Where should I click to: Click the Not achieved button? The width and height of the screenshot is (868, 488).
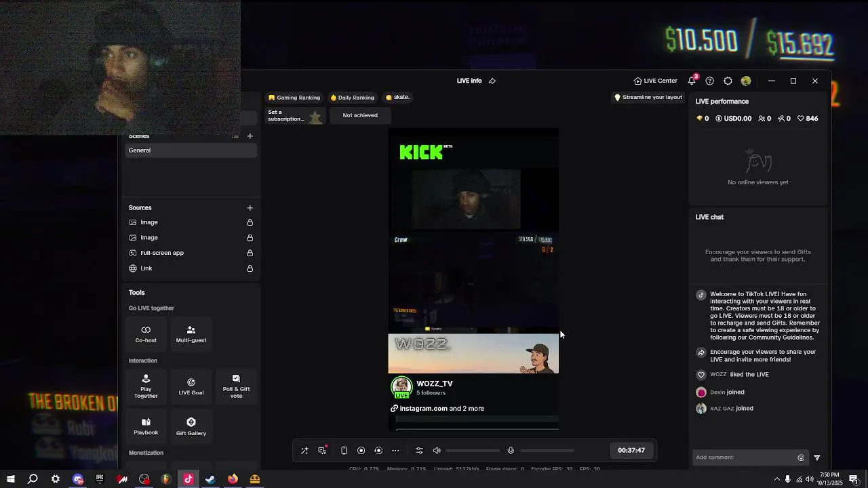[x=360, y=115]
